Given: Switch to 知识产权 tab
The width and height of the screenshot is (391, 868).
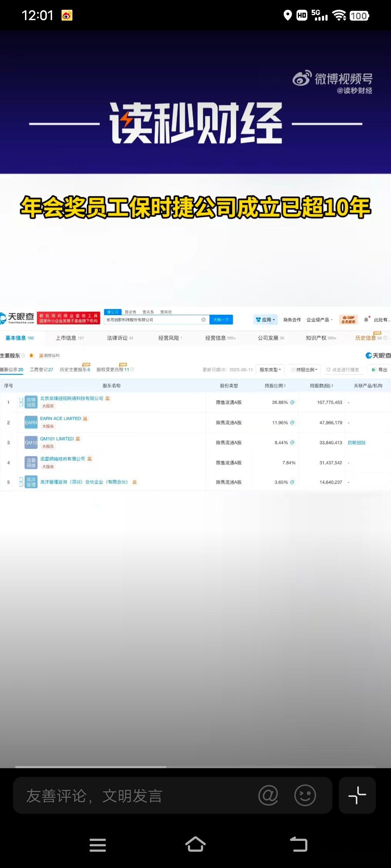Looking at the screenshot, I should coord(321,338).
